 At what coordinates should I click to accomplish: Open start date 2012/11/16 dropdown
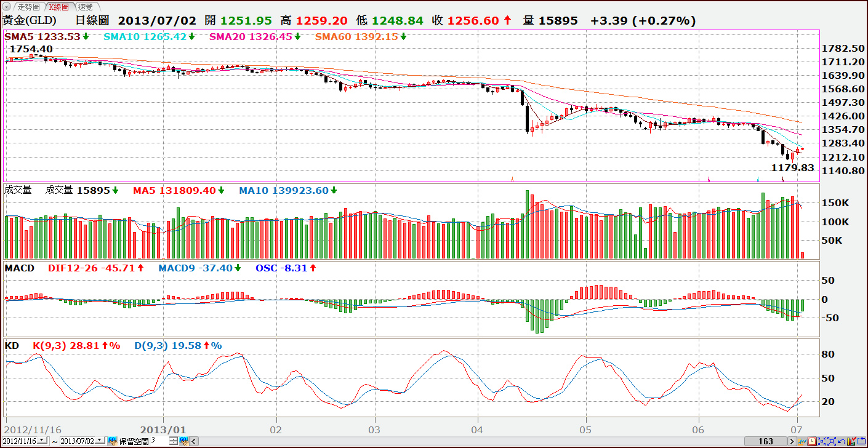click(42, 441)
